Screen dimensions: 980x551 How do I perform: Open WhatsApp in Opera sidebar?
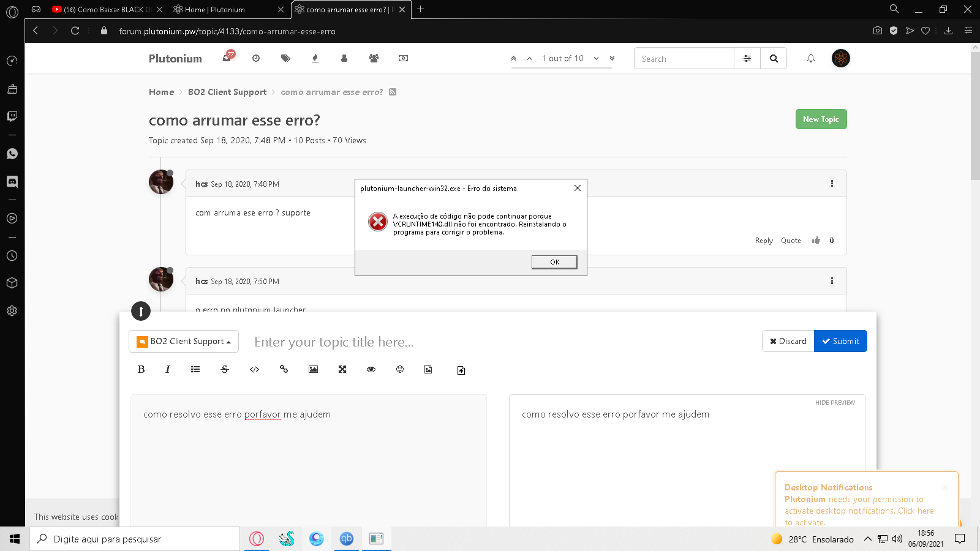12,154
